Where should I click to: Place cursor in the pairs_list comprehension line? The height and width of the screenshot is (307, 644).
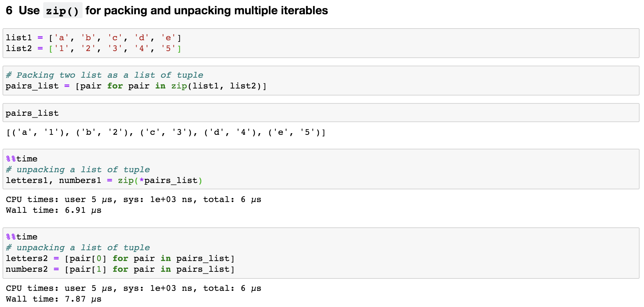tap(136, 86)
